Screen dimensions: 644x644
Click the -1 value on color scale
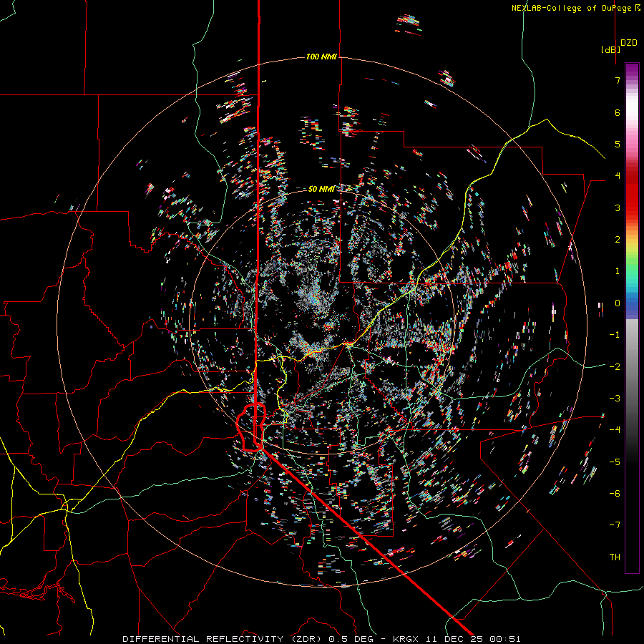tap(615, 335)
